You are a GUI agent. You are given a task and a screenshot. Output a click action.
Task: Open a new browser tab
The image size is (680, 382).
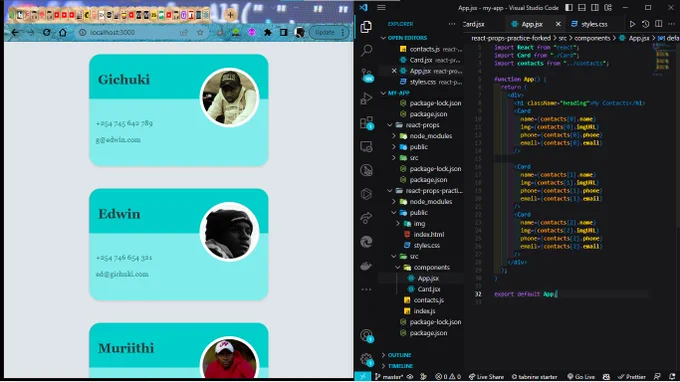(x=230, y=15)
